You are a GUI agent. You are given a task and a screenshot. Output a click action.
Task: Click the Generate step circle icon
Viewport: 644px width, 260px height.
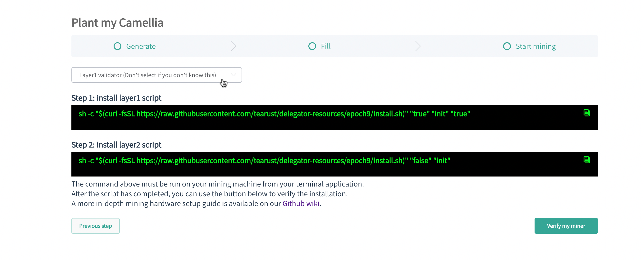(117, 46)
